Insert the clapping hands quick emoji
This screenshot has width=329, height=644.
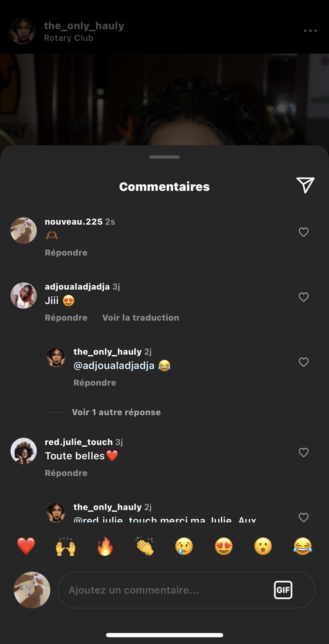[x=145, y=546]
